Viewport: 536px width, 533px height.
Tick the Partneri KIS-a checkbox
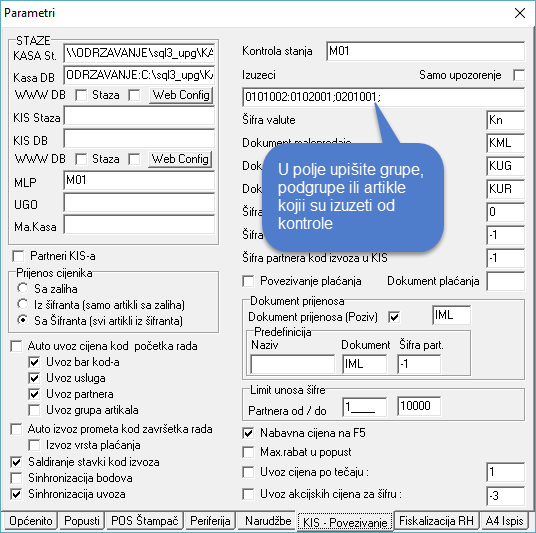click(18, 256)
